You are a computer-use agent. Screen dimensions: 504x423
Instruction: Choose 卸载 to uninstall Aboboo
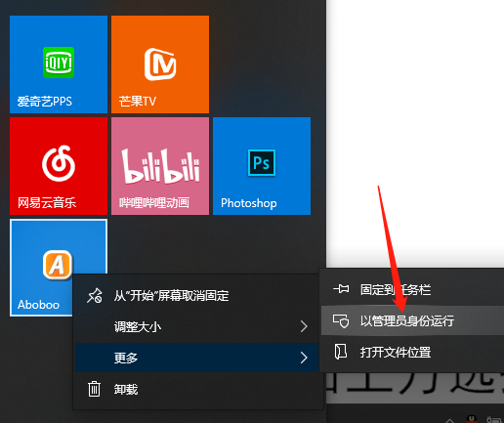(x=196, y=389)
